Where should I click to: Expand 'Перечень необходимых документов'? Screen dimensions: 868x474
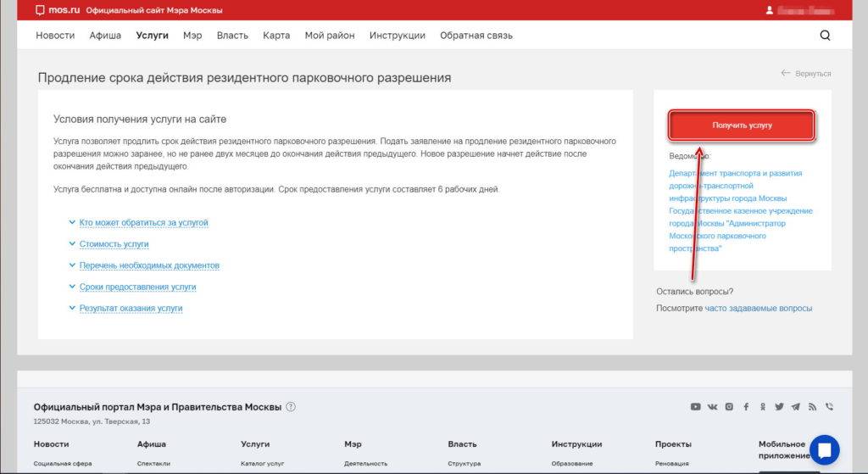pos(149,265)
